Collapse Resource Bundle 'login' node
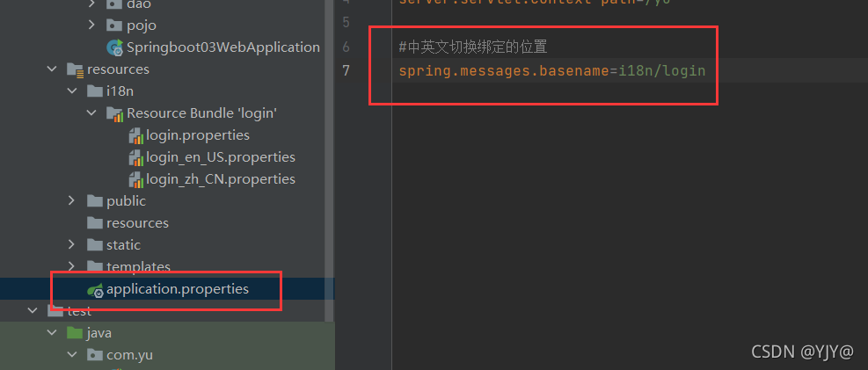868x370 pixels. 91,112
